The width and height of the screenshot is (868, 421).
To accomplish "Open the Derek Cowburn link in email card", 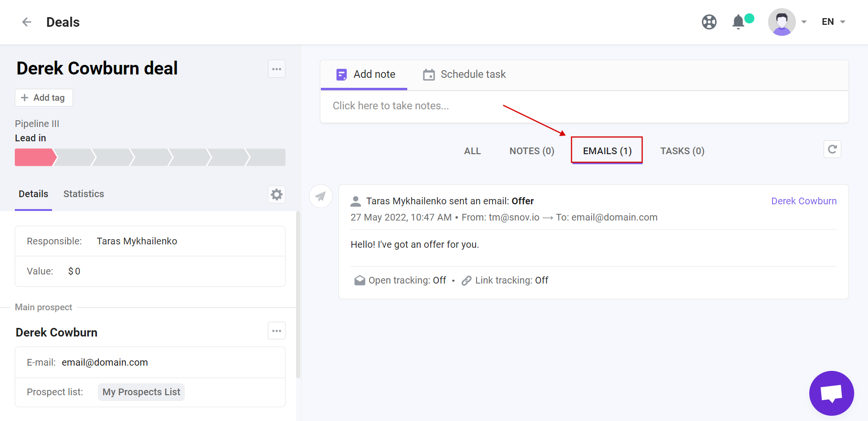I will [804, 201].
